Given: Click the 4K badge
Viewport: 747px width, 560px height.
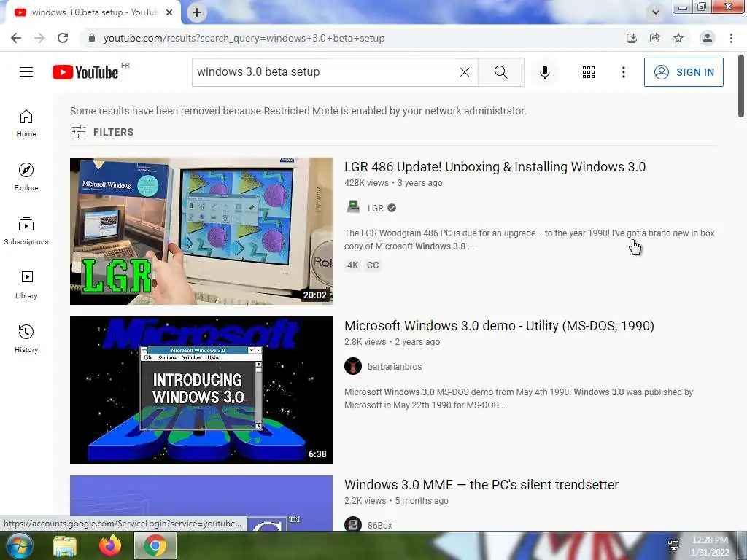Looking at the screenshot, I should coord(352,265).
